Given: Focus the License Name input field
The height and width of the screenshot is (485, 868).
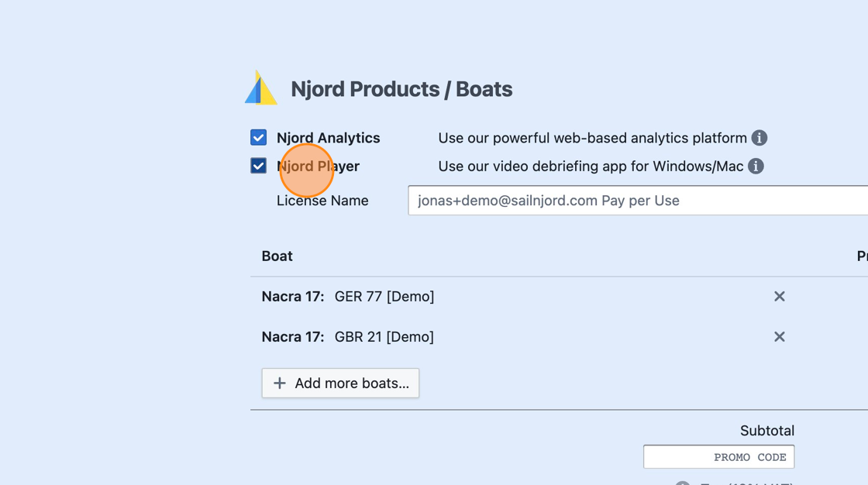Looking at the screenshot, I should pyautogui.click(x=638, y=201).
